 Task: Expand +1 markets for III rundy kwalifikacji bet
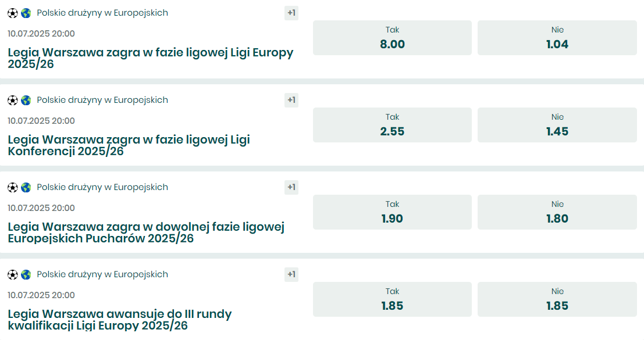pyautogui.click(x=291, y=274)
